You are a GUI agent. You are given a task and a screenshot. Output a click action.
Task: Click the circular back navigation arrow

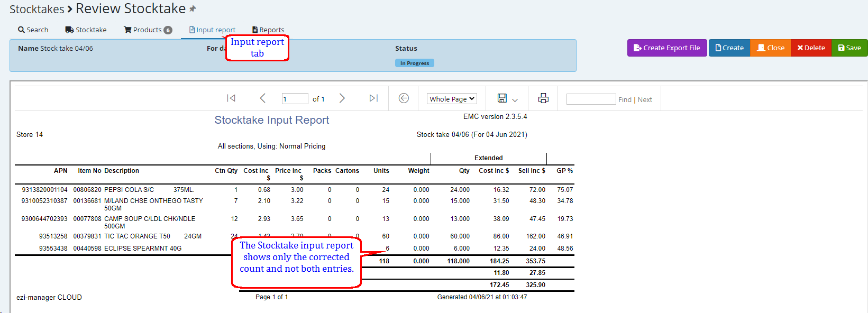pos(404,98)
